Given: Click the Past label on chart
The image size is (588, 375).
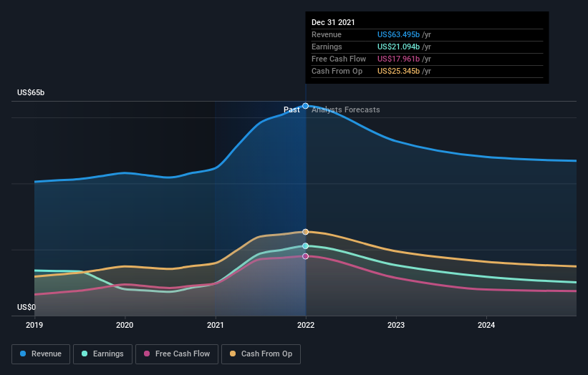Looking at the screenshot, I should tap(291, 109).
